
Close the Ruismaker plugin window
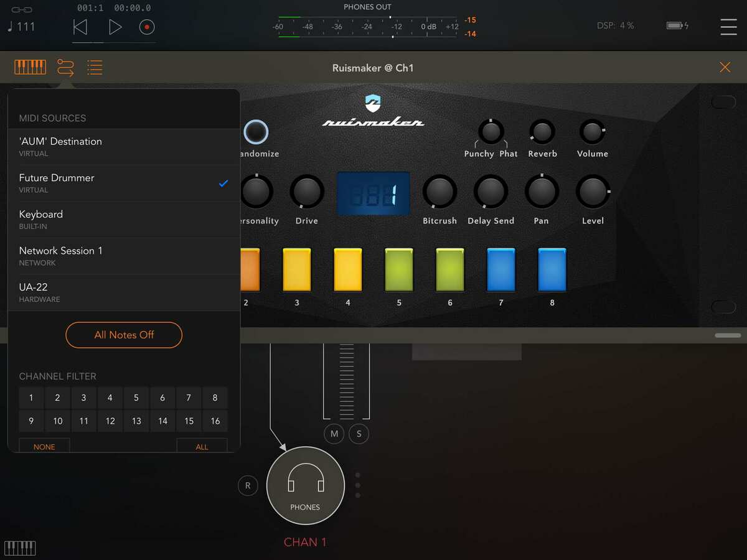pyautogui.click(x=725, y=67)
